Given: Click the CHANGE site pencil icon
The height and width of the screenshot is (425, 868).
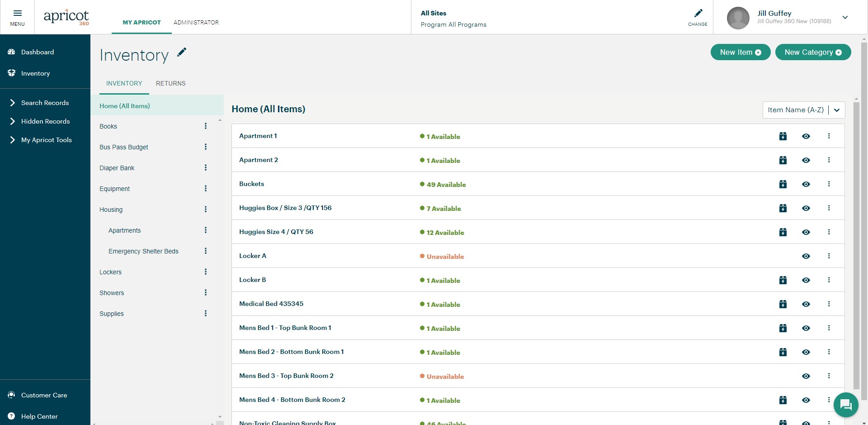Looking at the screenshot, I should [698, 14].
